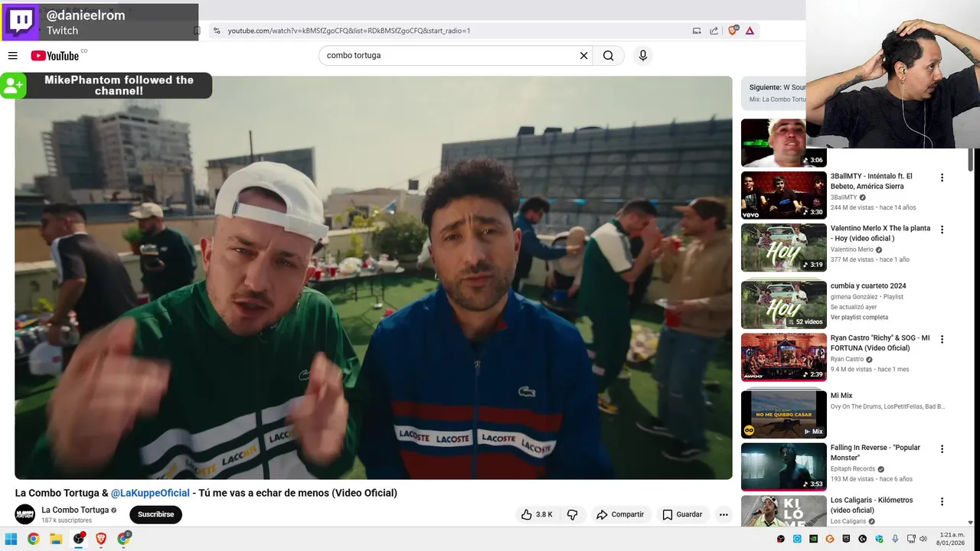Open the YouTube hamburger guide menu
The width and height of the screenshot is (980, 551).
pos(12,56)
